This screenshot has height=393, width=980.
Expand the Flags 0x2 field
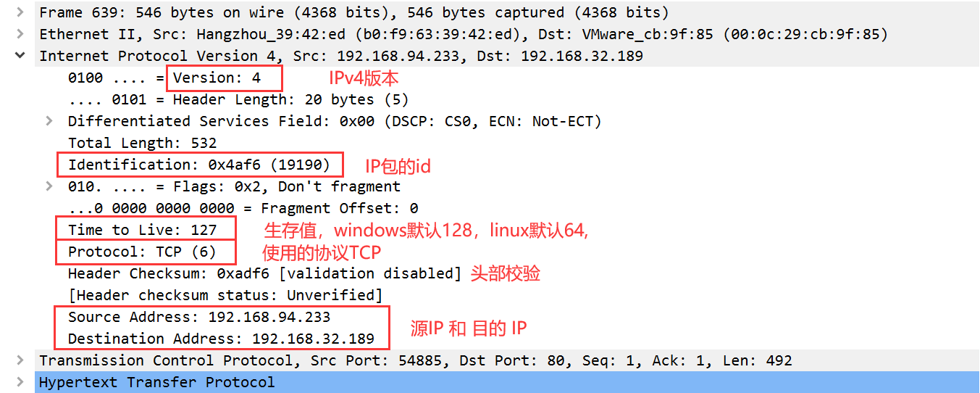[49, 186]
